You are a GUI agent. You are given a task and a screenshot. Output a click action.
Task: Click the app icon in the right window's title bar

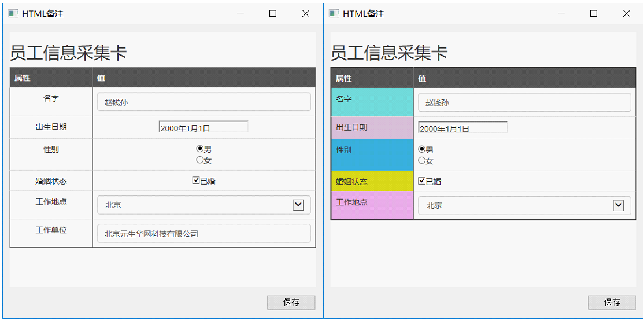tap(334, 13)
